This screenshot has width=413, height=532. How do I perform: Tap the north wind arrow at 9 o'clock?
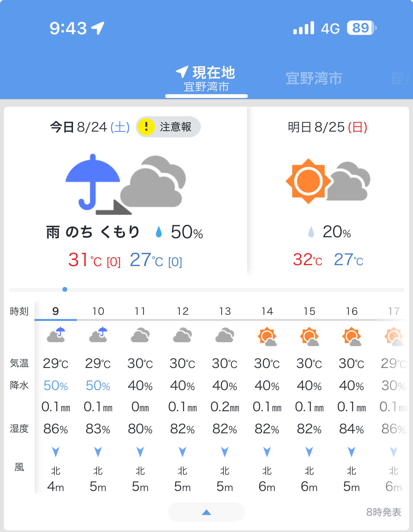pyautogui.click(x=56, y=452)
